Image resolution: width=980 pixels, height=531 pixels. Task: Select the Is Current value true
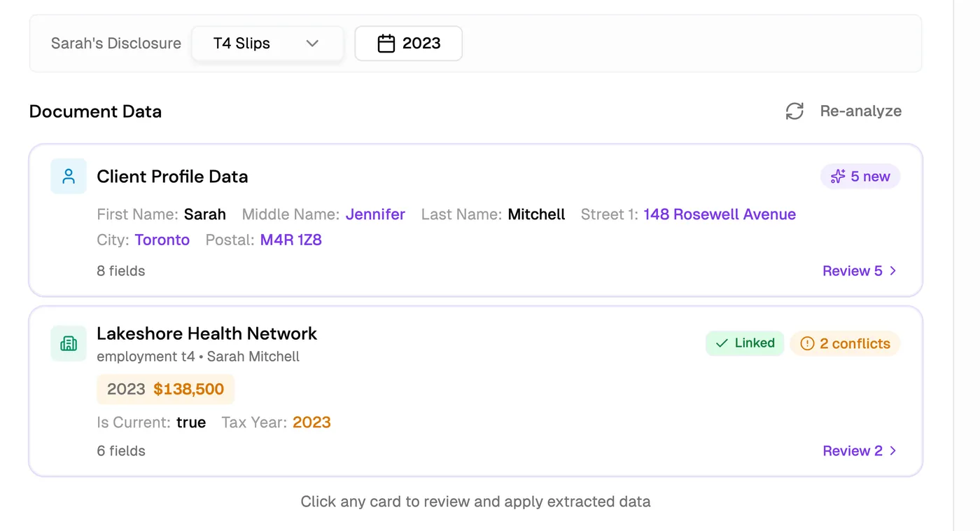[191, 422]
